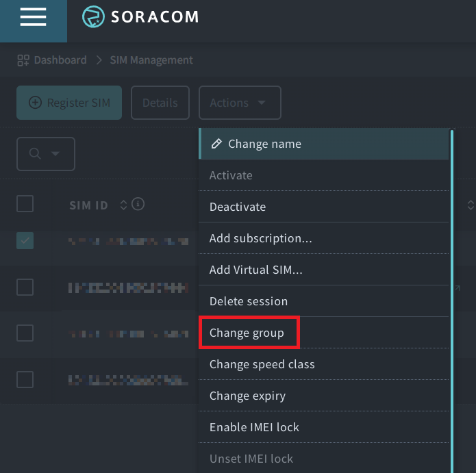Uncheck the selected first SIM row
The height and width of the screenshot is (473, 476).
pyautogui.click(x=25, y=240)
